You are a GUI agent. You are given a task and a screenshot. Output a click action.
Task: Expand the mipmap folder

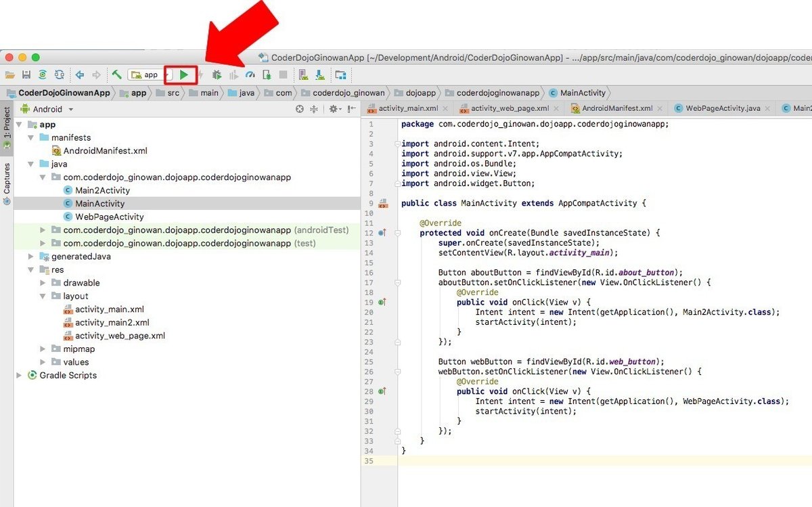coord(43,349)
